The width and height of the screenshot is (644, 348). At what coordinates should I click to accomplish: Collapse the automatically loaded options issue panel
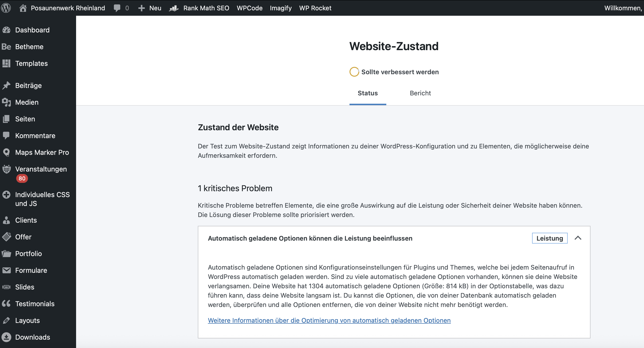578,238
